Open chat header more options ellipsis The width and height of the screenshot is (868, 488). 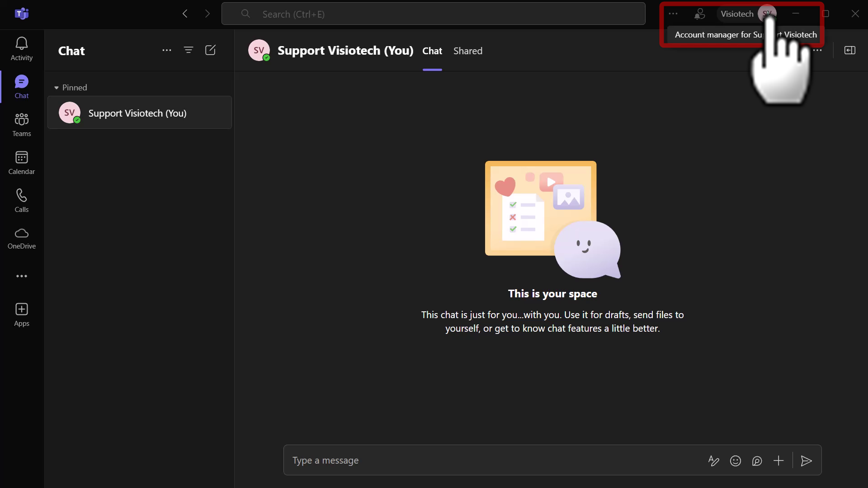click(x=817, y=50)
